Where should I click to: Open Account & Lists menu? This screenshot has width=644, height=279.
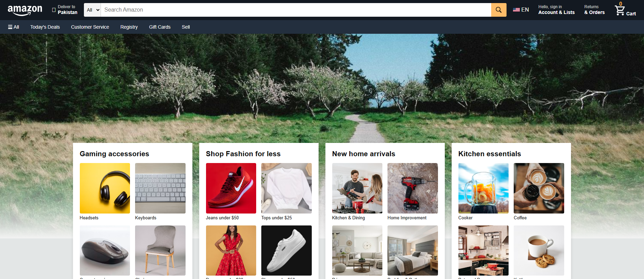coord(556,10)
